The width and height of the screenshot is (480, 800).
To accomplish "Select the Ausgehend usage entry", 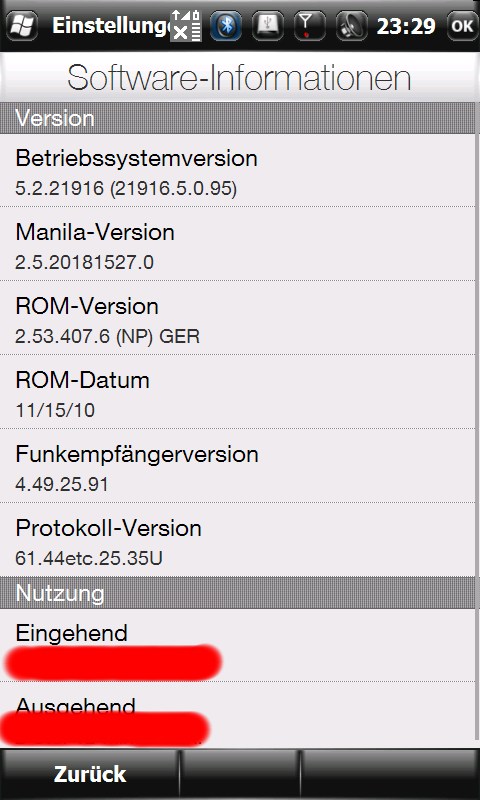I will point(237,715).
